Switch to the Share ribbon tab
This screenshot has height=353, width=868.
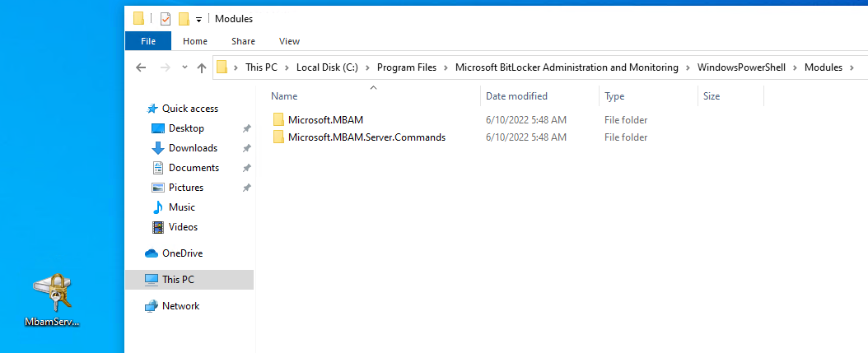[x=243, y=41]
